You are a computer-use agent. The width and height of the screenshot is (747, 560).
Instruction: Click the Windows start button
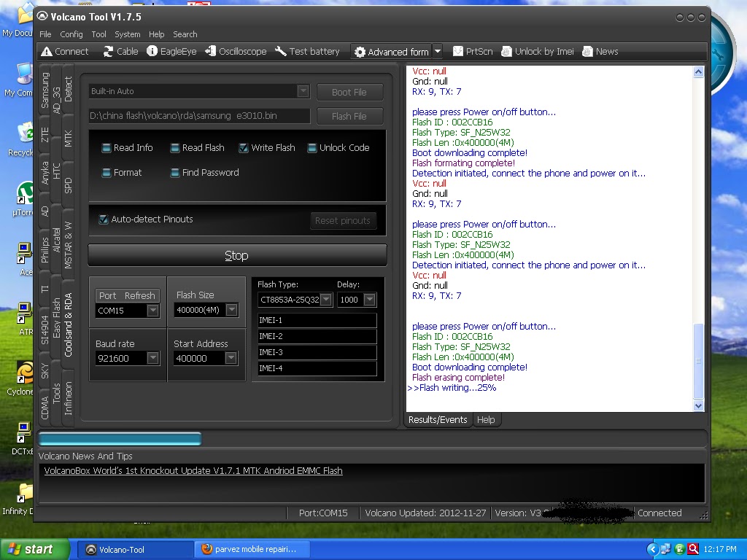pyautogui.click(x=34, y=549)
